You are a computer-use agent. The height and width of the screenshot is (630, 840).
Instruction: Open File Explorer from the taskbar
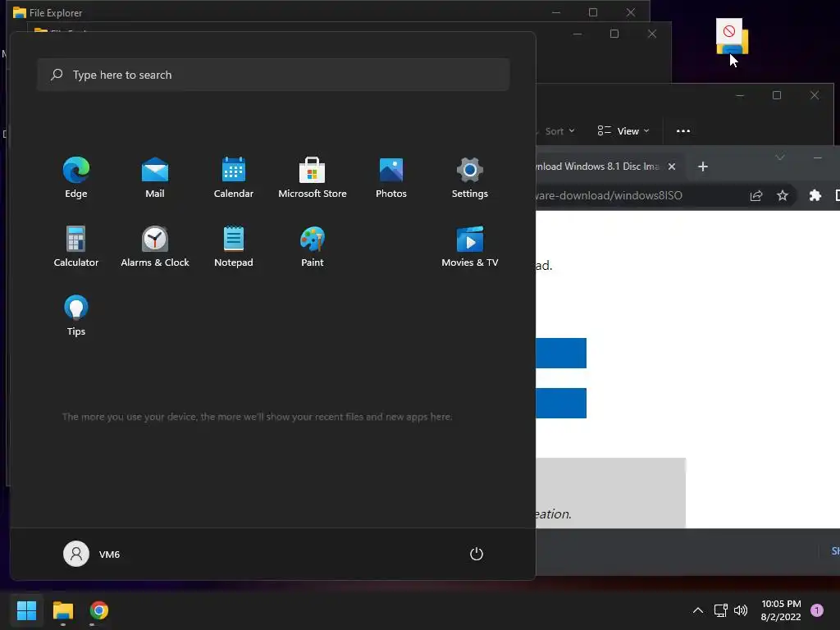coord(63,610)
